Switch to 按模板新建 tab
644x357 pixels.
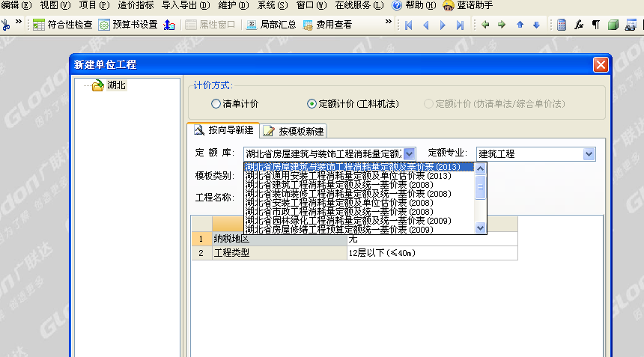tap(294, 131)
